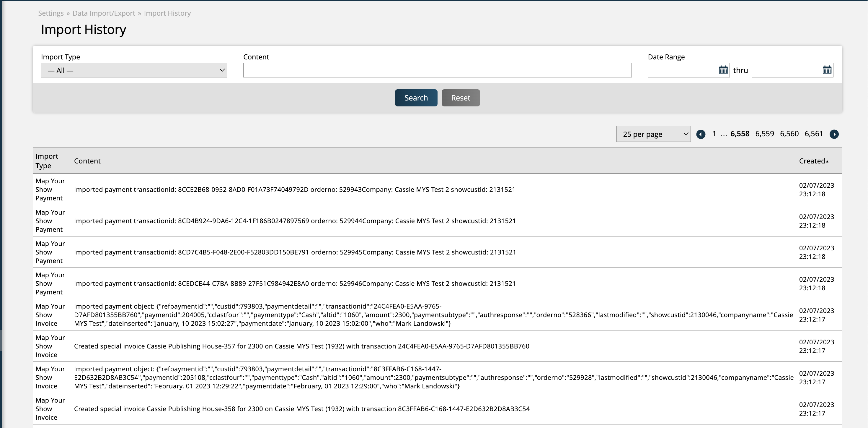The height and width of the screenshot is (428, 868).
Task: Sort by Created column header
Action: coord(813,161)
